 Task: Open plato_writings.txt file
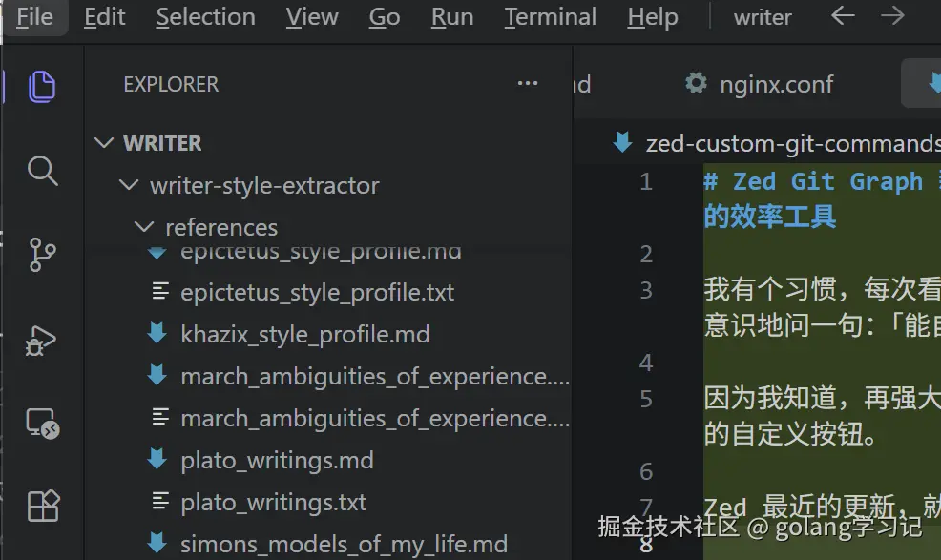point(273,503)
